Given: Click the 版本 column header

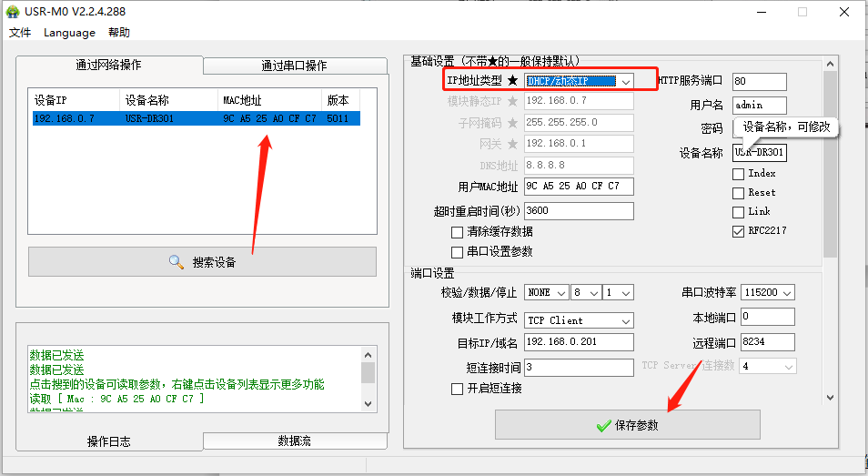Looking at the screenshot, I should click(x=340, y=100).
